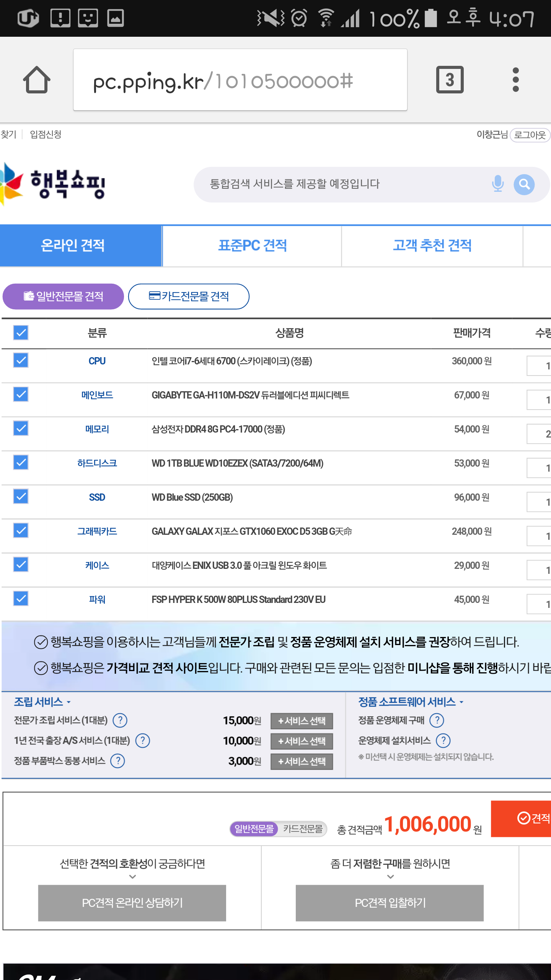Uncheck the CPU row checkbox
Image resolution: width=551 pixels, height=980 pixels.
pyautogui.click(x=21, y=360)
